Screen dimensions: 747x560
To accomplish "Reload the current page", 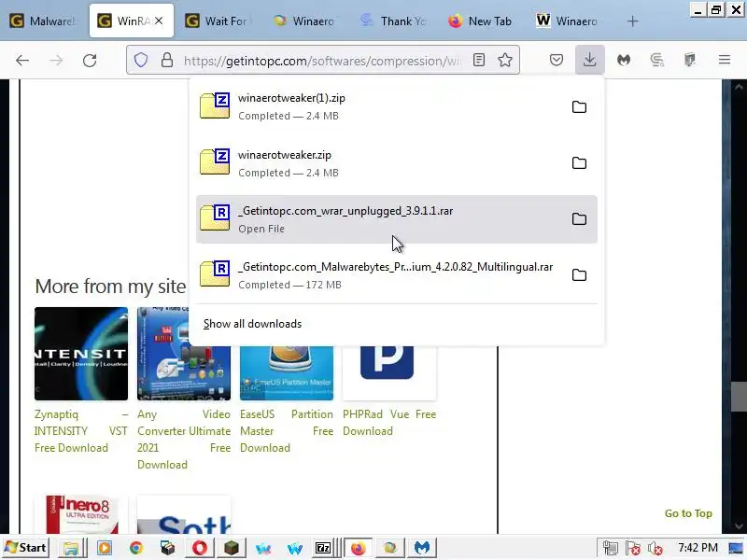I will (x=90, y=60).
